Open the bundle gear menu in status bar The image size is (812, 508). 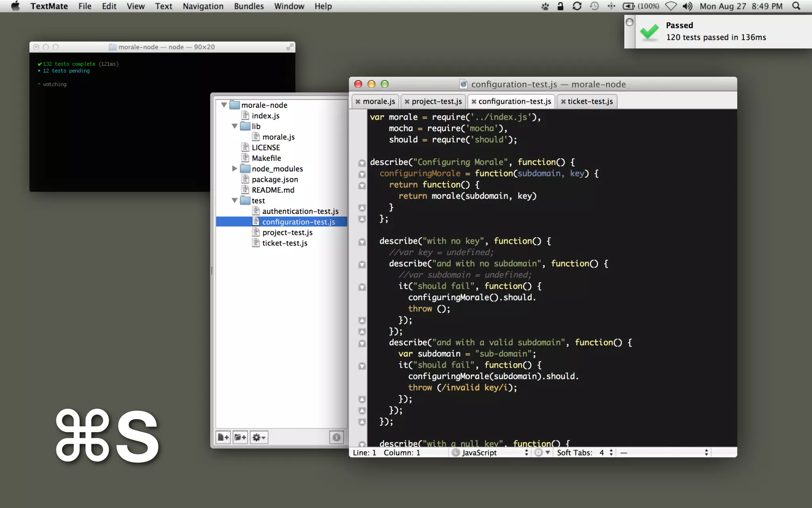pyautogui.click(x=542, y=452)
